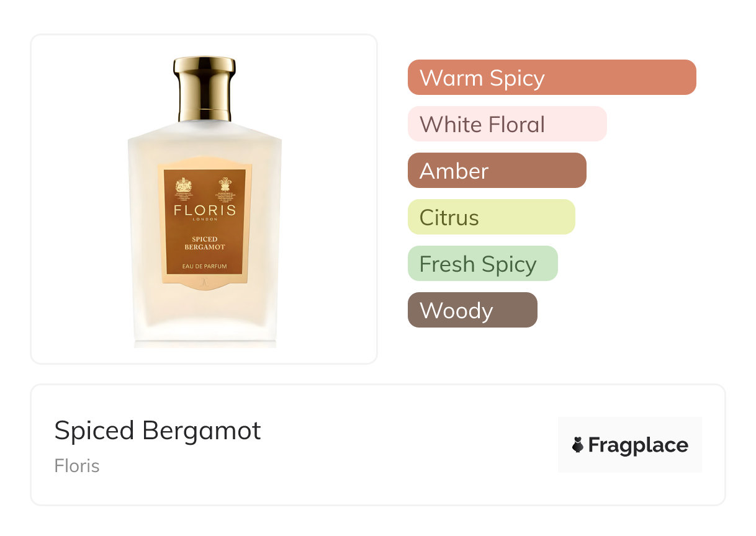756x536 pixels.
Task: Click the left royal crest on label
Action: [184, 185]
